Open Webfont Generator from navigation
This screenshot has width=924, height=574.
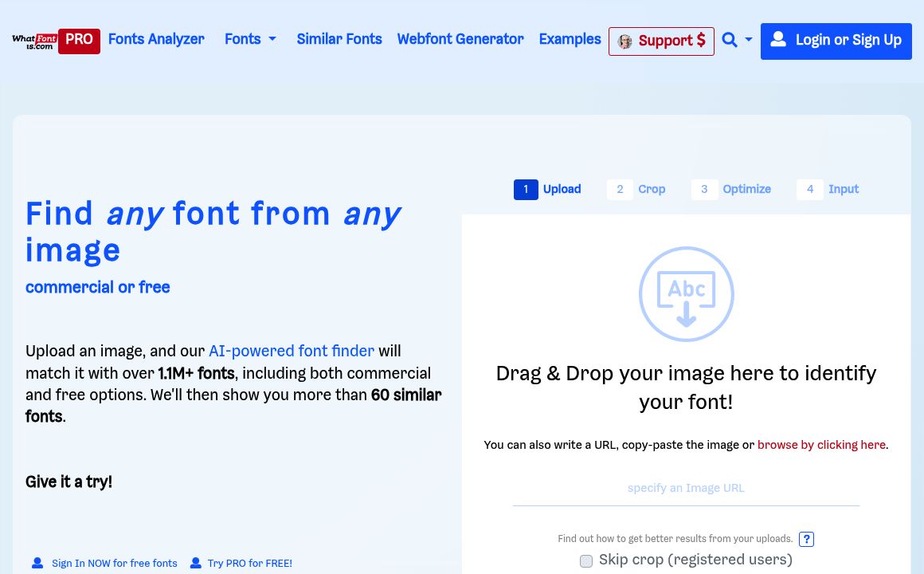click(460, 39)
